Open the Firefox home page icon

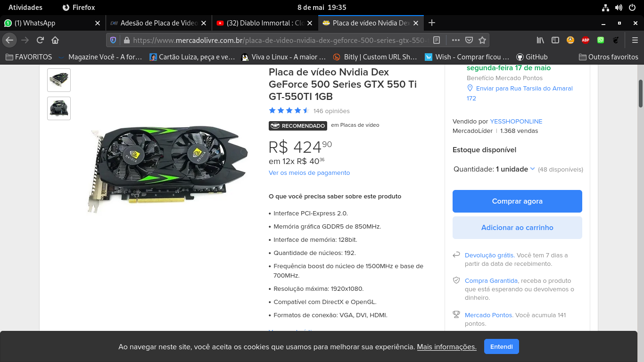(55, 40)
